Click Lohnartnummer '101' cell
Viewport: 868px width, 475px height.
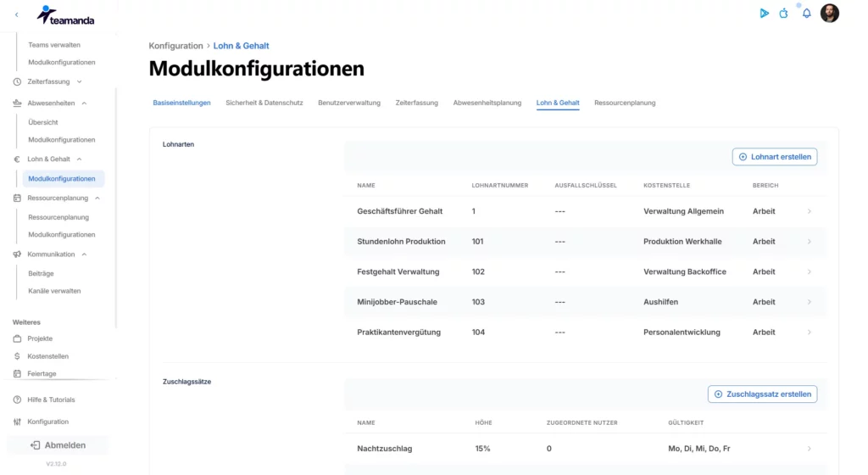tap(477, 242)
